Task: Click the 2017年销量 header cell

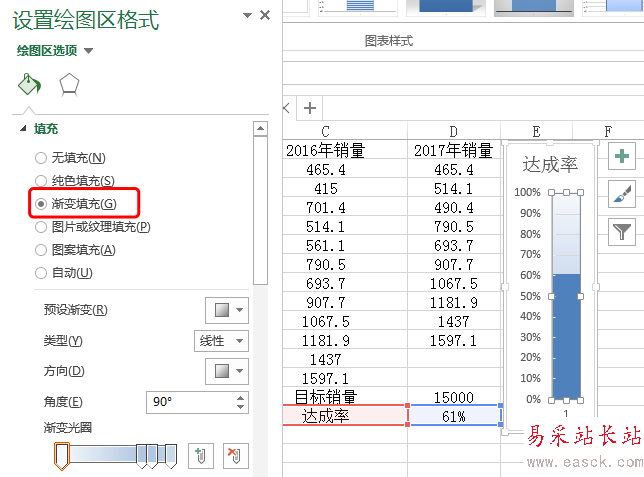Action: point(453,150)
